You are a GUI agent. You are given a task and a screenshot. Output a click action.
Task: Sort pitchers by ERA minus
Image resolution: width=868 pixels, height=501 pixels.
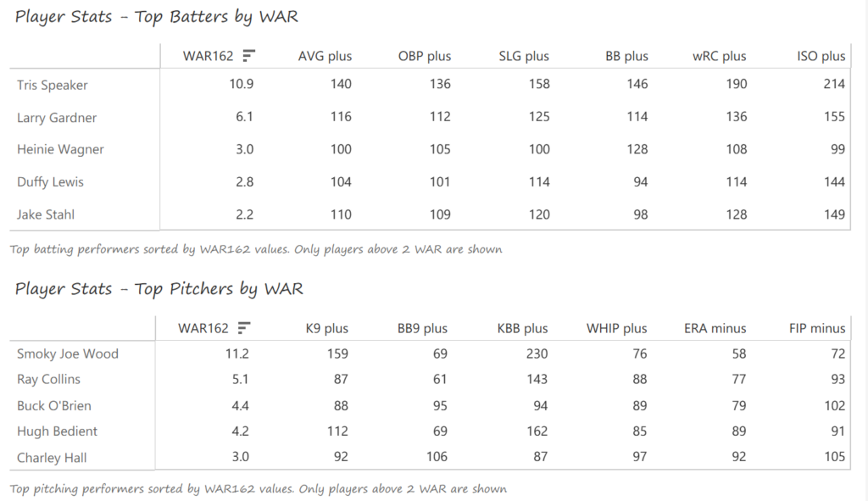click(715, 329)
